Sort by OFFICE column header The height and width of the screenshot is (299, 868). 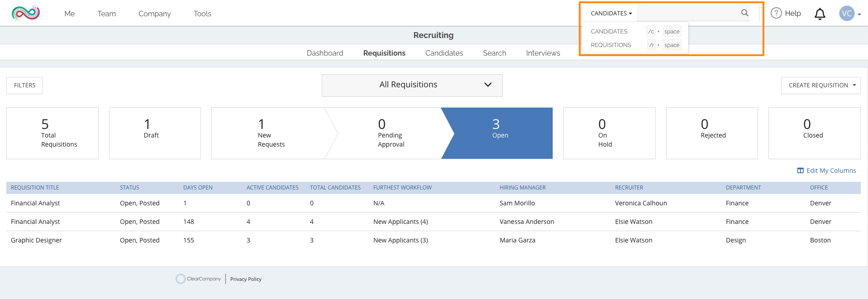click(x=819, y=188)
